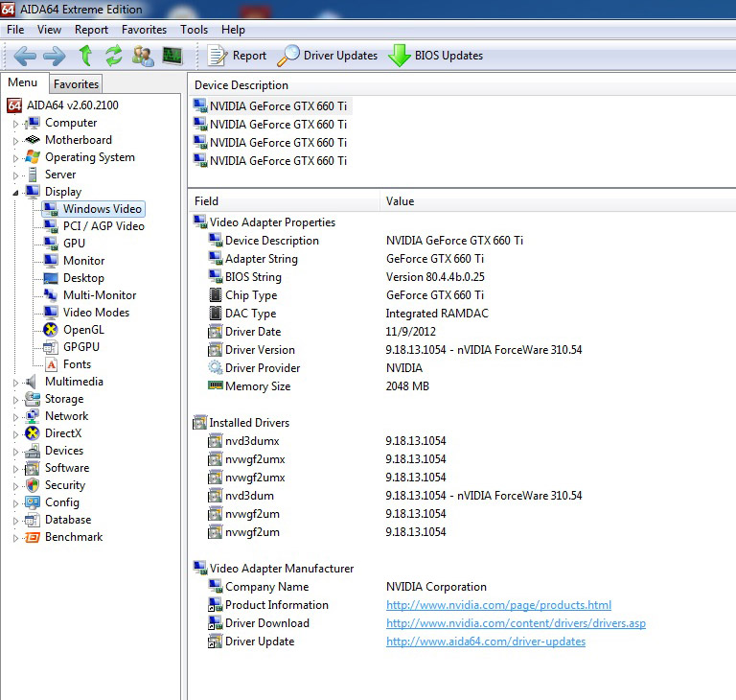Image resolution: width=736 pixels, height=700 pixels.
Task: Expand the Server tree node
Action: point(15,175)
